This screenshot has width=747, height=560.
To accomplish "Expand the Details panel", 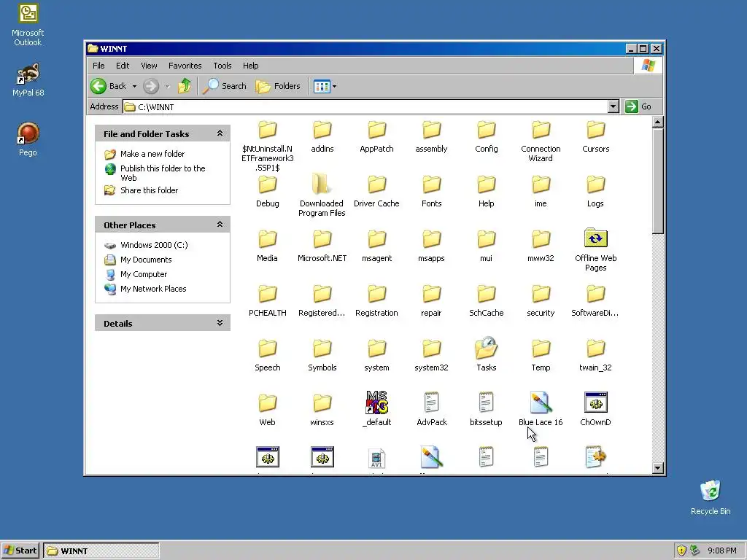I will (220, 323).
